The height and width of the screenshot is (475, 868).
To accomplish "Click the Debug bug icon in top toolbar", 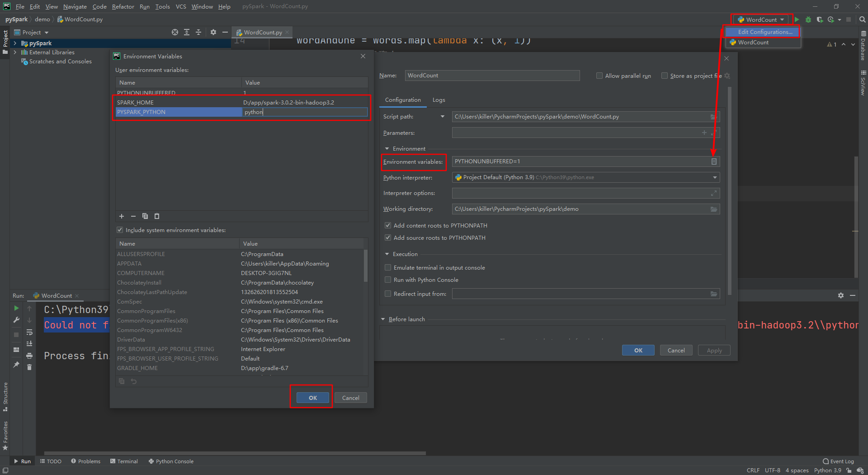I will pos(808,19).
